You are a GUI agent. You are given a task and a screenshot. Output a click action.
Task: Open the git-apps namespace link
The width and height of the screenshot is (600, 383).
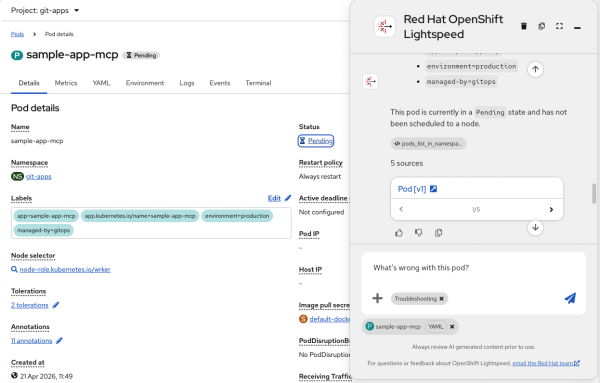[38, 176]
